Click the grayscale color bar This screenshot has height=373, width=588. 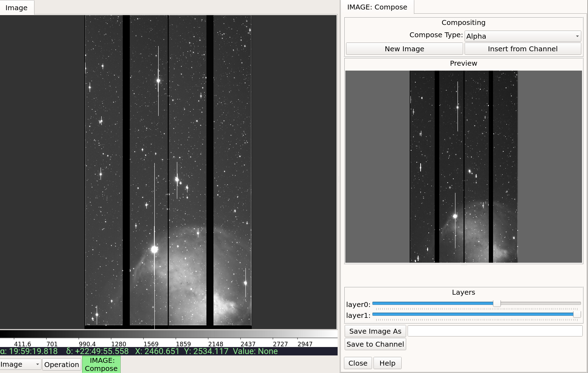click(168, 334)
